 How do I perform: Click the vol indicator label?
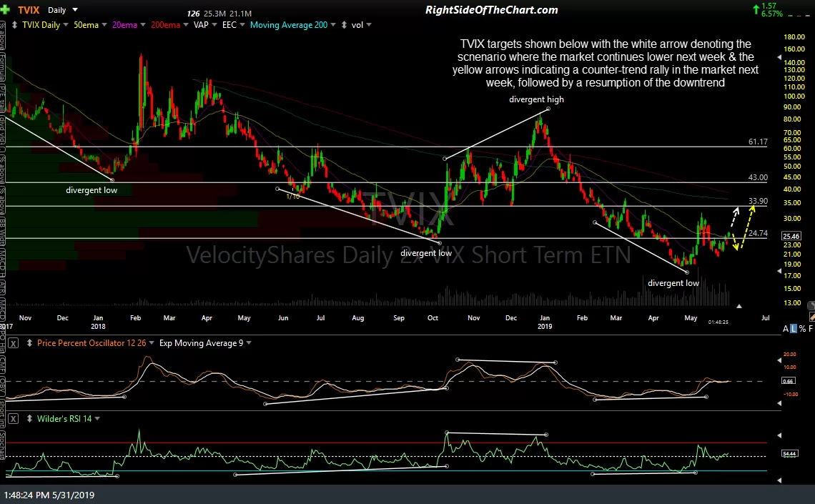pos(357,25)
